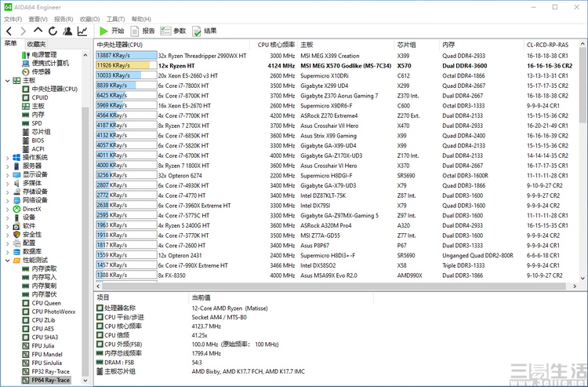
Task: Click the 报告 report button
Action: click(x=143, y=31)
